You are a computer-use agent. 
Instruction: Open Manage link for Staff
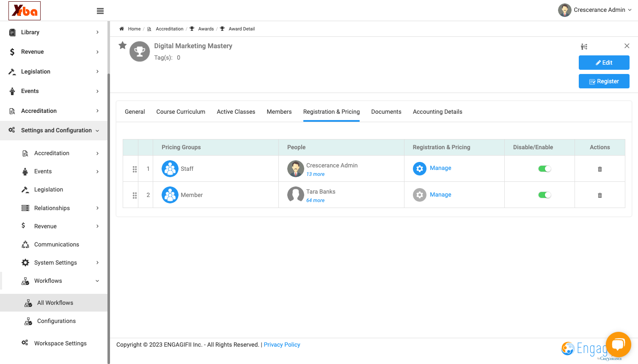click(440, 168)
